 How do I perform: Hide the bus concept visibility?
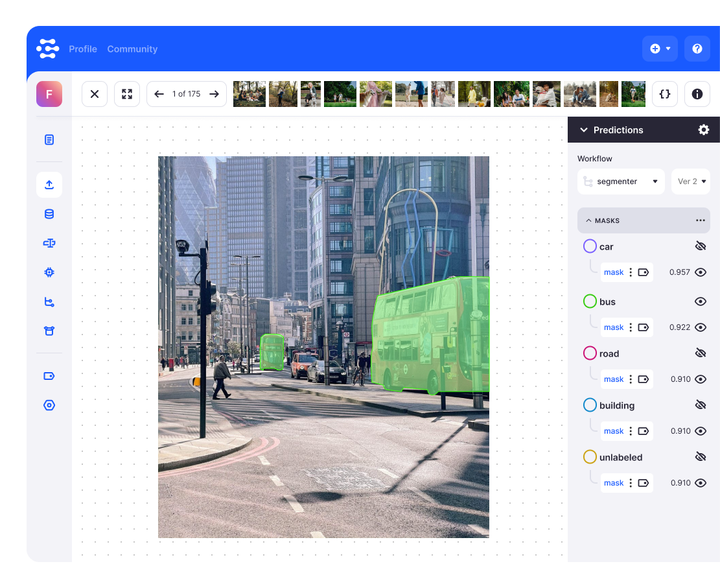point(700,301)
